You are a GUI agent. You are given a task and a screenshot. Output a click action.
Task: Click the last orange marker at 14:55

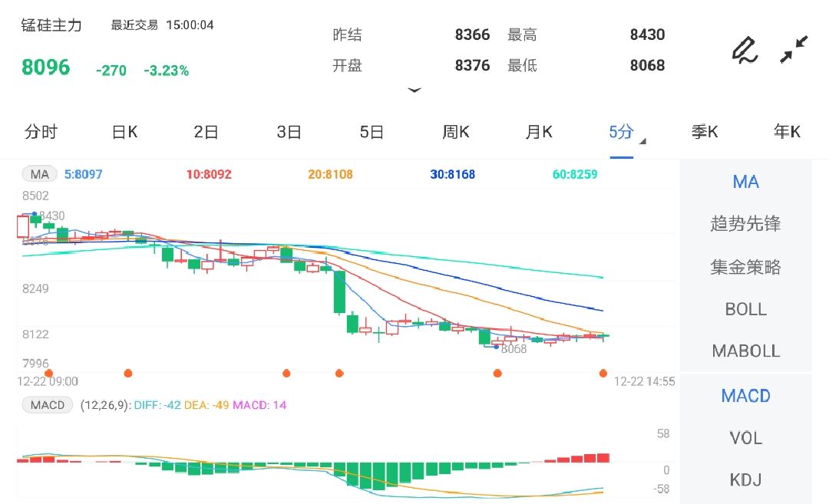pos(603,374)
